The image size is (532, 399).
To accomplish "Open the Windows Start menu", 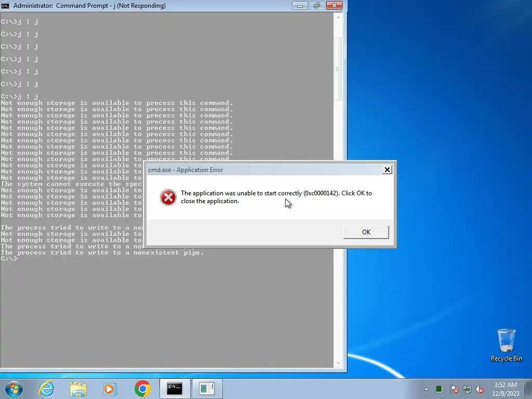I will pos(14,389).
